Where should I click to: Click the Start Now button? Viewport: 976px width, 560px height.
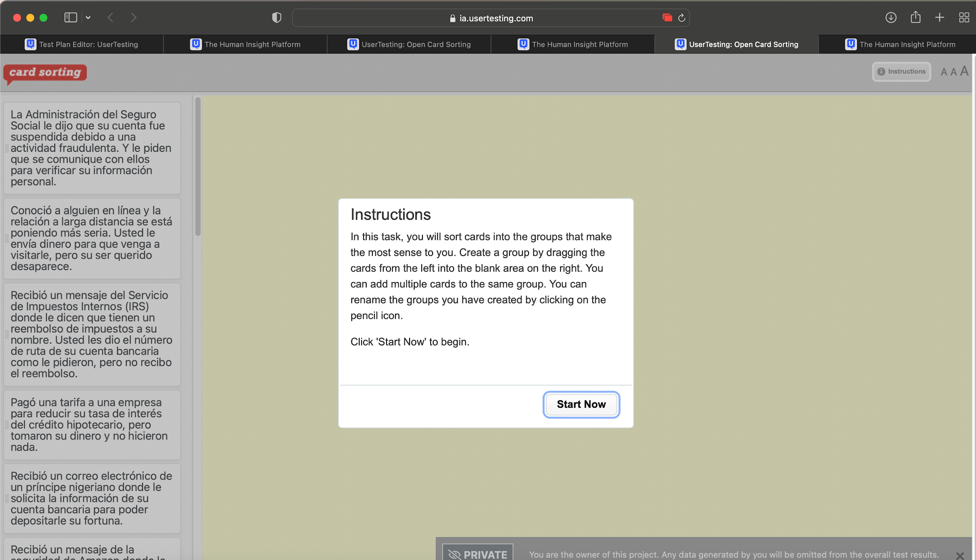click(581, 404)
